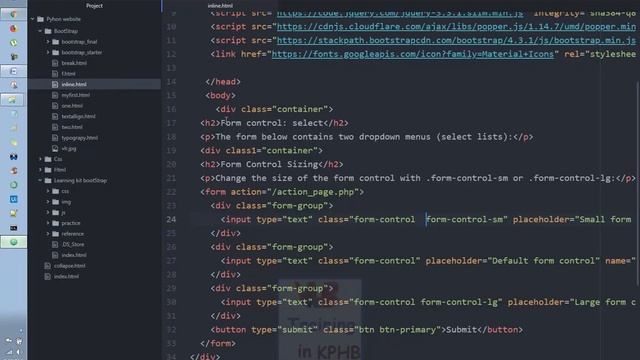Open index.html listed directly below .DS_Store
640x360 pixels.
click(74, 255)
